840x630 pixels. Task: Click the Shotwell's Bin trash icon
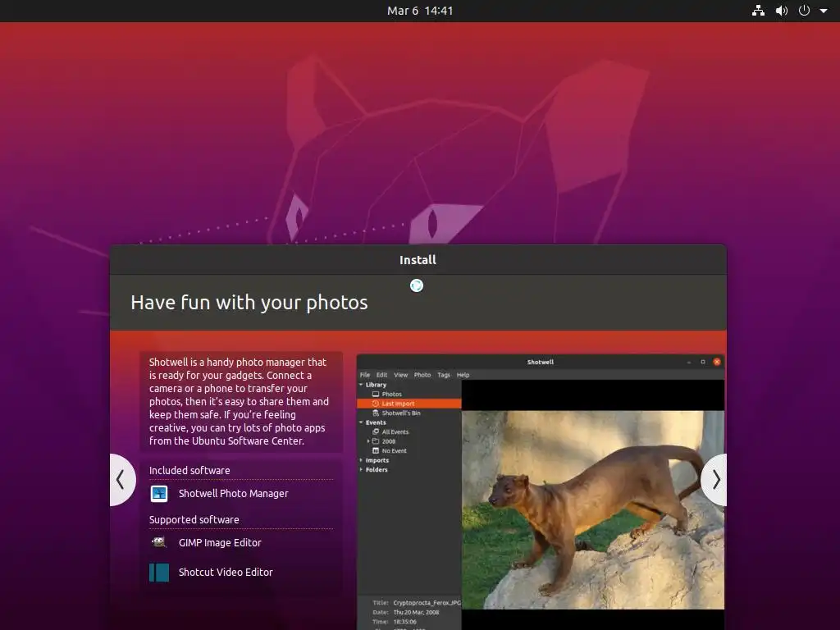pyautogui.click(x=376, y=413)
